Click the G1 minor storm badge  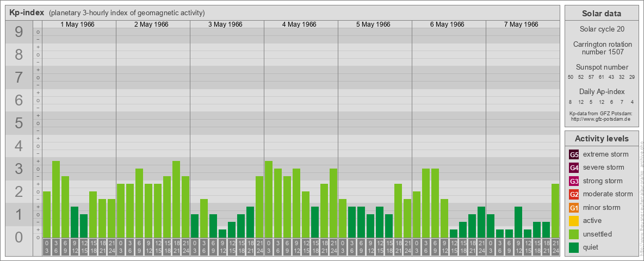[574, 208]
